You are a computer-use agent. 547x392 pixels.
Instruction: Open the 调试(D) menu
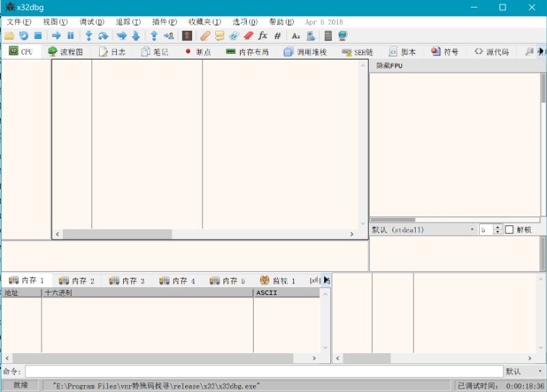coord(92,22)
